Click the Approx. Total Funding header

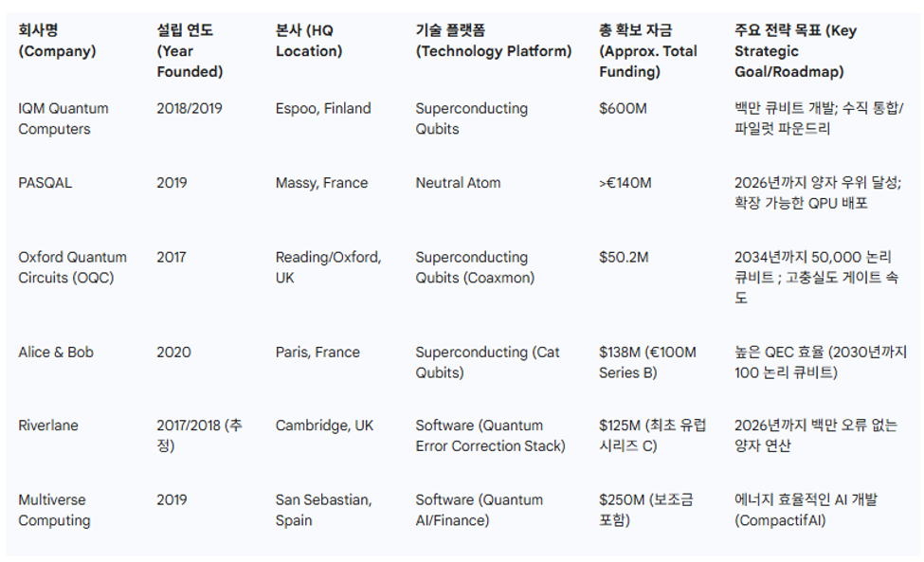648,50
